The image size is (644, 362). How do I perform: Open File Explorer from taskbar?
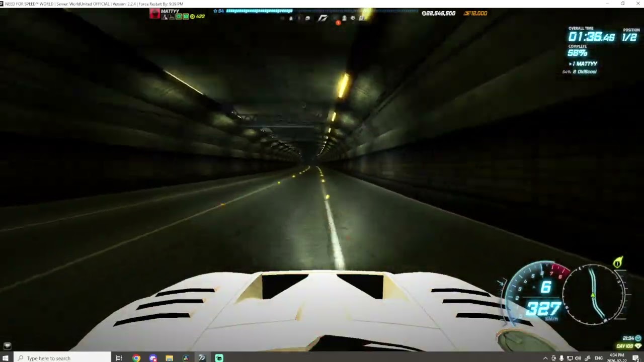pyautogui.click(x=169, y=358)
